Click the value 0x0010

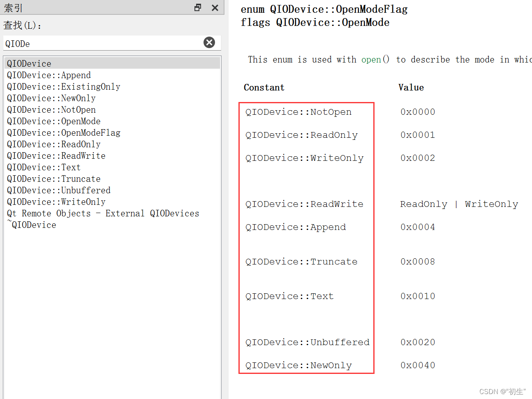pyautogui.click(x=418, y=296)
